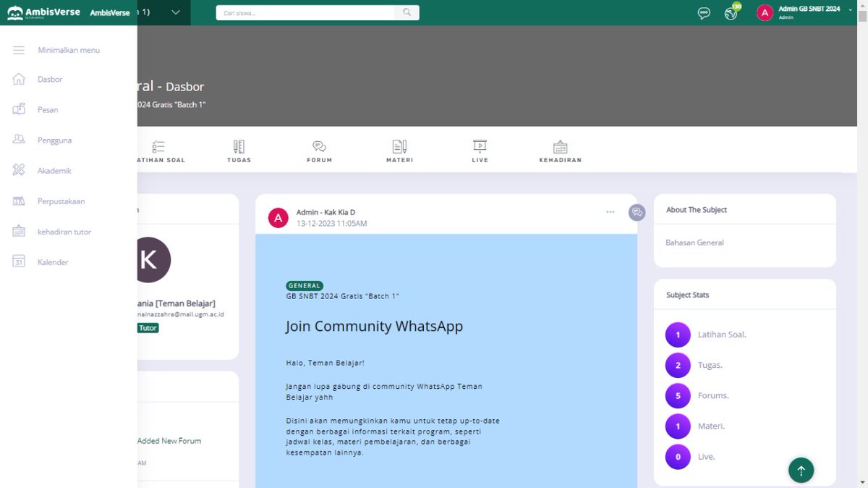Viewport: 868px width, 488px height.
Task: Expand the class selector dropdown chevron
Action: [x=176, y=12]
